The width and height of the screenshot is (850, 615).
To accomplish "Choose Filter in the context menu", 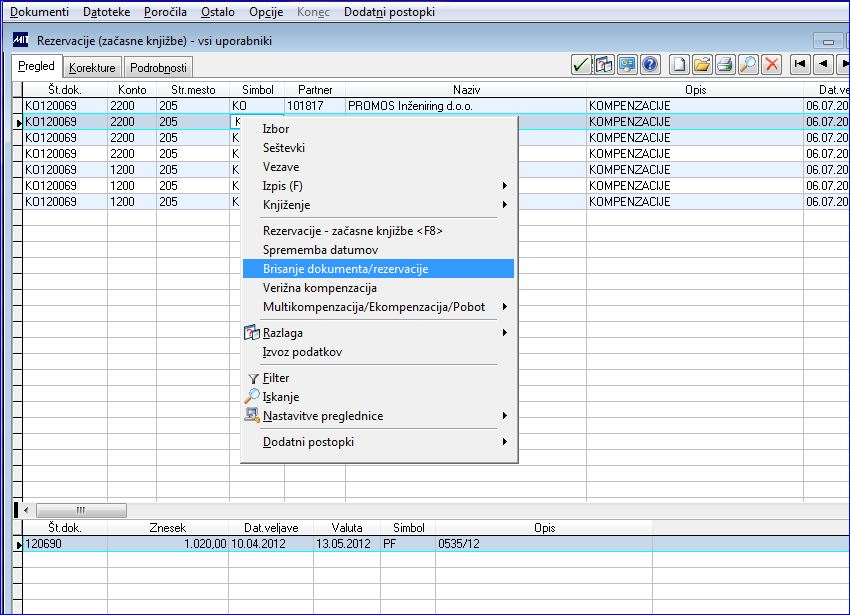I will 276,378.
